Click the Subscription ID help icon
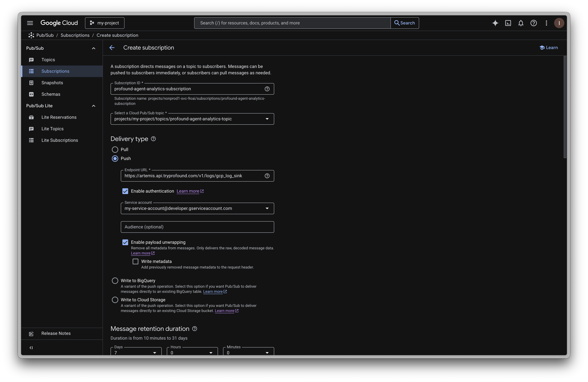The image size is (588, 382). (x=267, y=89)
